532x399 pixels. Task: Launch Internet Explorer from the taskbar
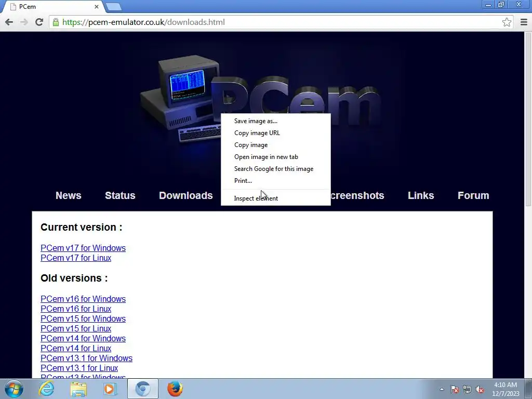pos(46,389)
